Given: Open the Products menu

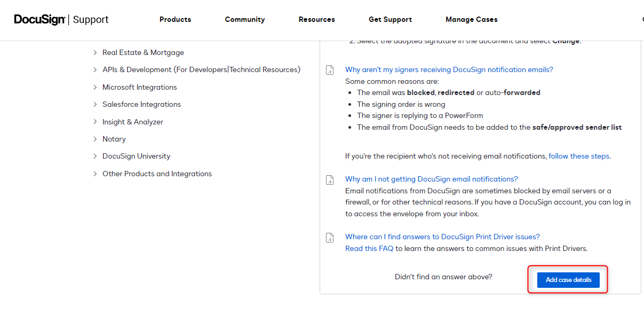Looking at the screenshot, I should pos(175,20).
